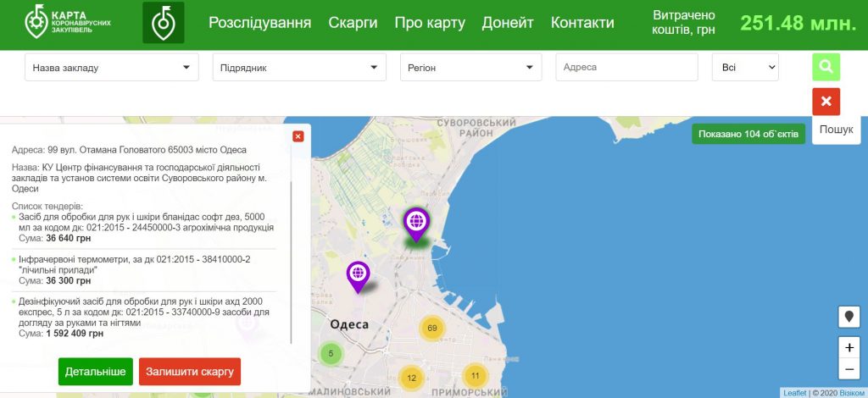Open the Підрядник dropdown

299,68
